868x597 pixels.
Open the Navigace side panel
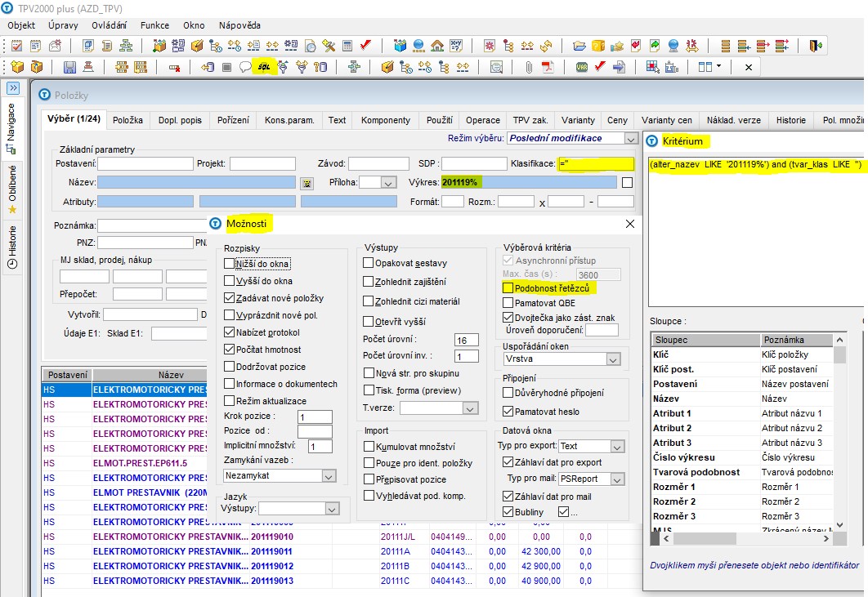point(12,127)
